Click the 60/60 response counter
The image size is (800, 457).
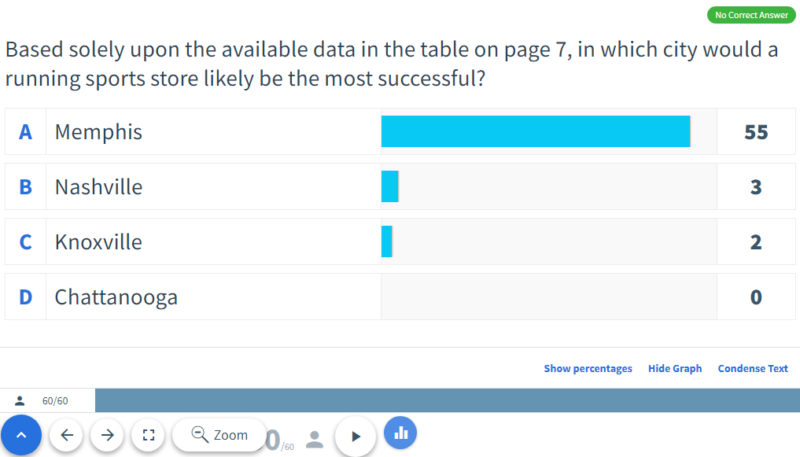pos(55,401)
